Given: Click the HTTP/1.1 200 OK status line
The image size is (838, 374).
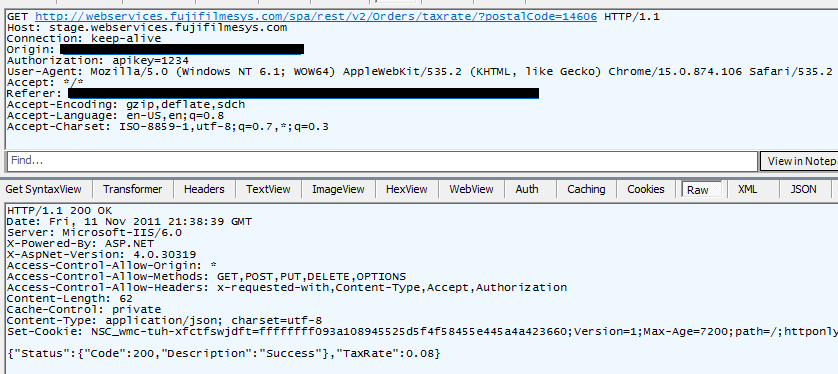Looking at the screenshot, I should [59, 211].
